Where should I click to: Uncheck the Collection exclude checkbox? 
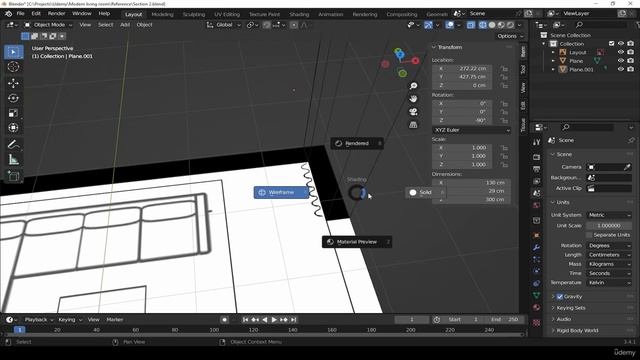611,44
